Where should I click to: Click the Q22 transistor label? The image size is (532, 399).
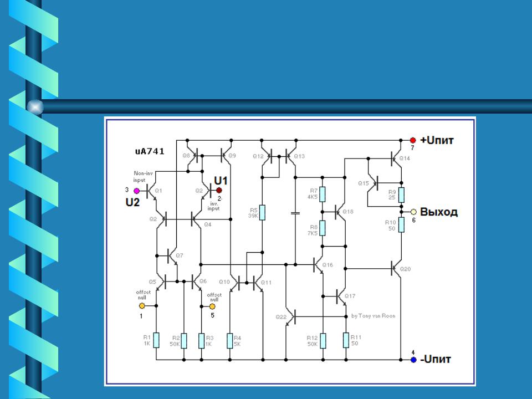(281, 317)
